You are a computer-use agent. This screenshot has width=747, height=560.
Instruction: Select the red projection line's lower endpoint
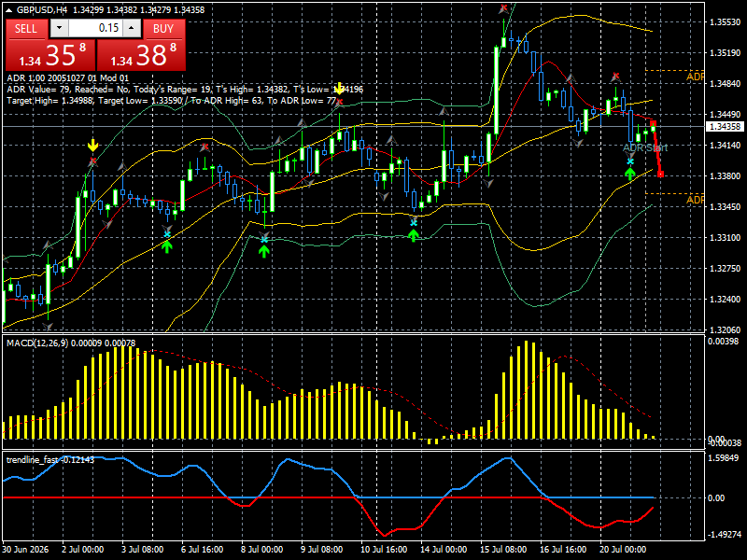660,175
